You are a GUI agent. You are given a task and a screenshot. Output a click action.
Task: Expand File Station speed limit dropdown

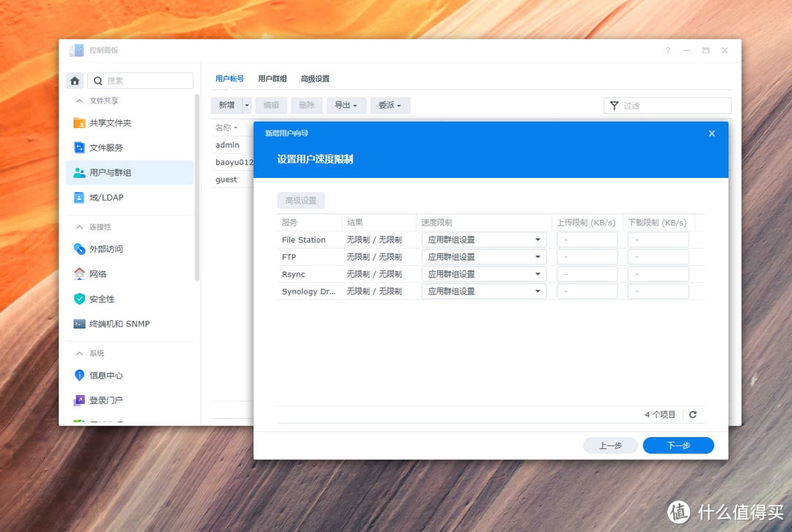click(484, 240)
